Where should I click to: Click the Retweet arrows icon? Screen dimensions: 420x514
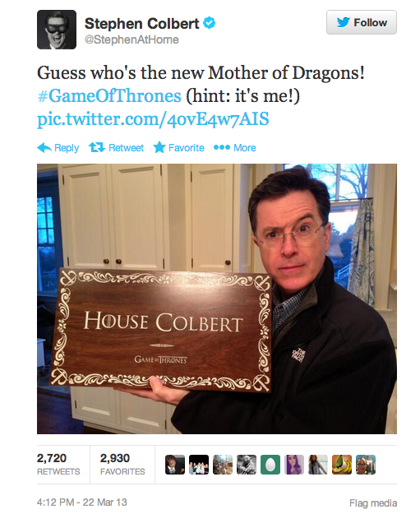(x=97, y=147)
